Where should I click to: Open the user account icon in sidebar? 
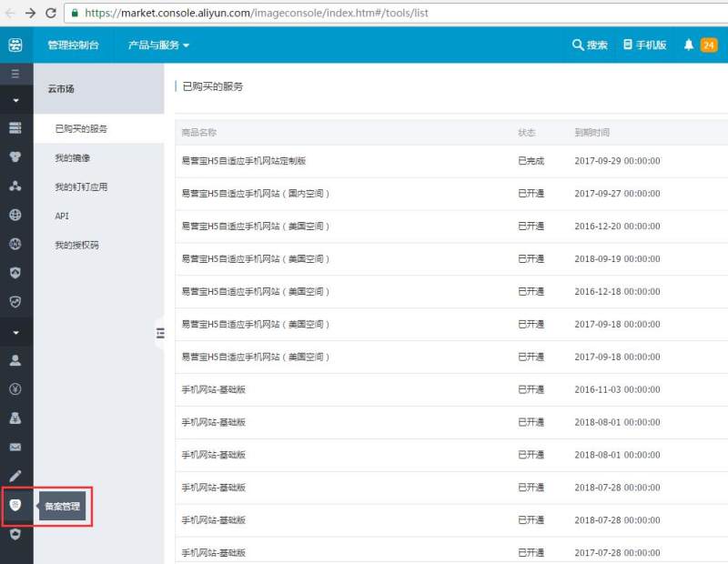click(x=15, y=359)
